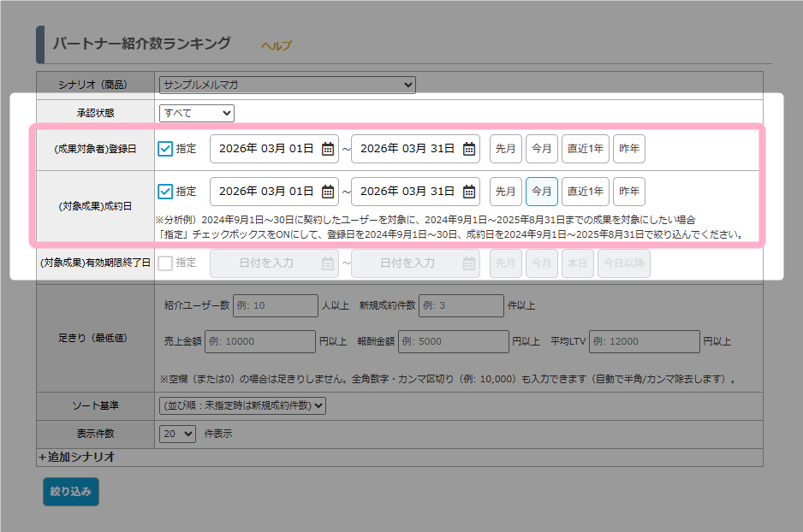Image resolution: width=803 pixels, height=532 pixels.
Task: Select 直近1年 for 登録日 range
Action: (585, 149)
